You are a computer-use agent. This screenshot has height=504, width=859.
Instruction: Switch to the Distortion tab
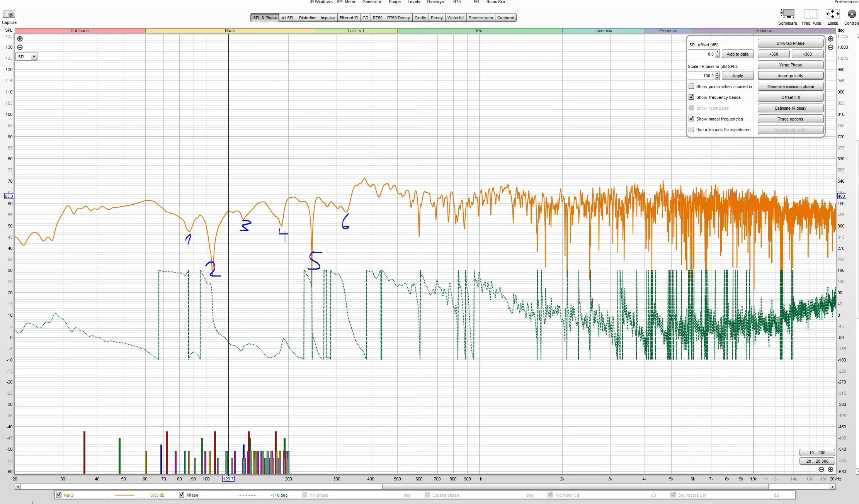pos(308,18)
